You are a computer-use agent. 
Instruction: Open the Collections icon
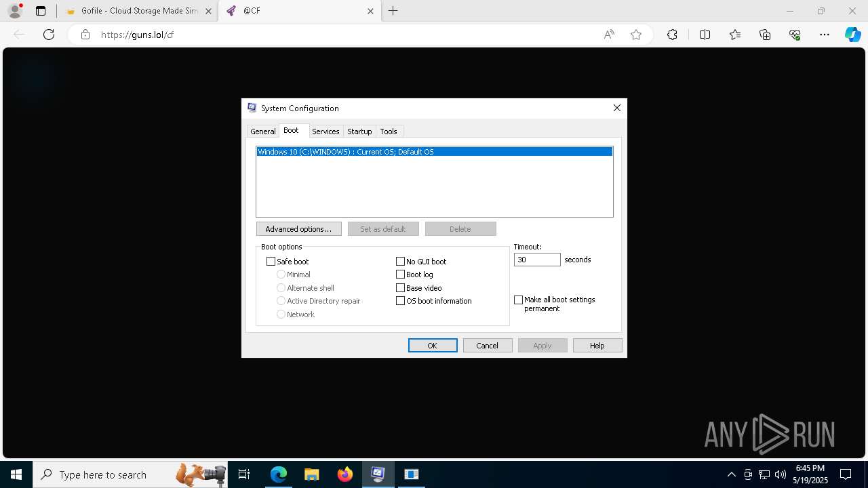(x=765, y=35)
